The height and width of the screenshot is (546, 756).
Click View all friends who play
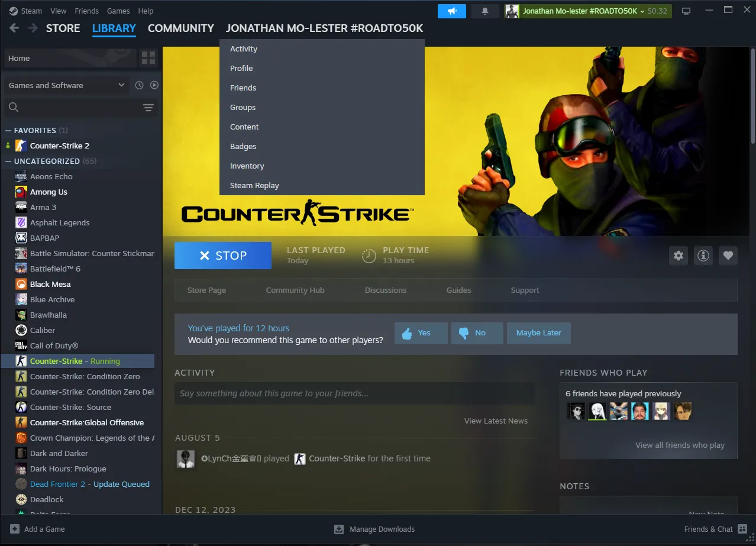[680, 445]
